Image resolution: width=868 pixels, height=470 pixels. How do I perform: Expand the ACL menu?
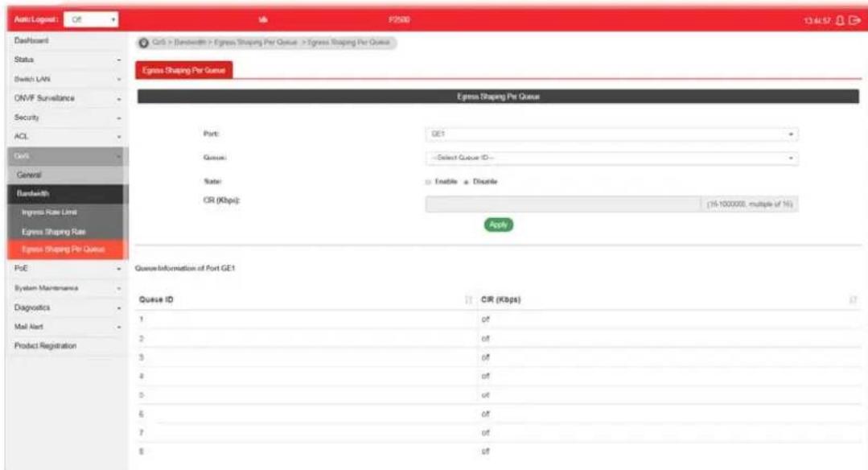click(x=67, y=136)
